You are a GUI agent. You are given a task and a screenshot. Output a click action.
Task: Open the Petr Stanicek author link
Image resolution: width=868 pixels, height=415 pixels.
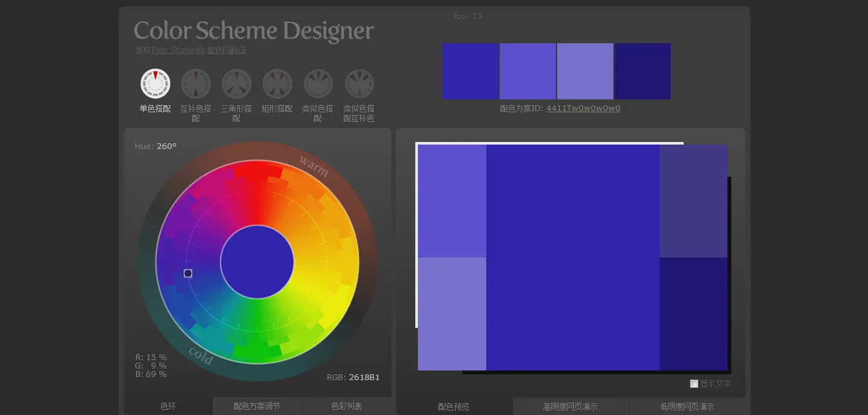pos(178,50)
